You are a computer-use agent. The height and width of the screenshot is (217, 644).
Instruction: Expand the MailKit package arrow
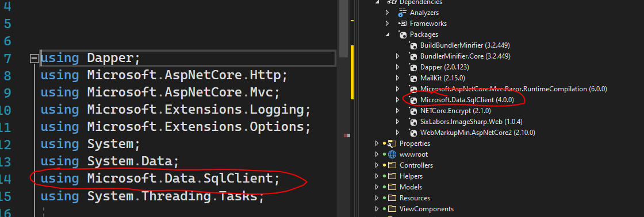397,78
